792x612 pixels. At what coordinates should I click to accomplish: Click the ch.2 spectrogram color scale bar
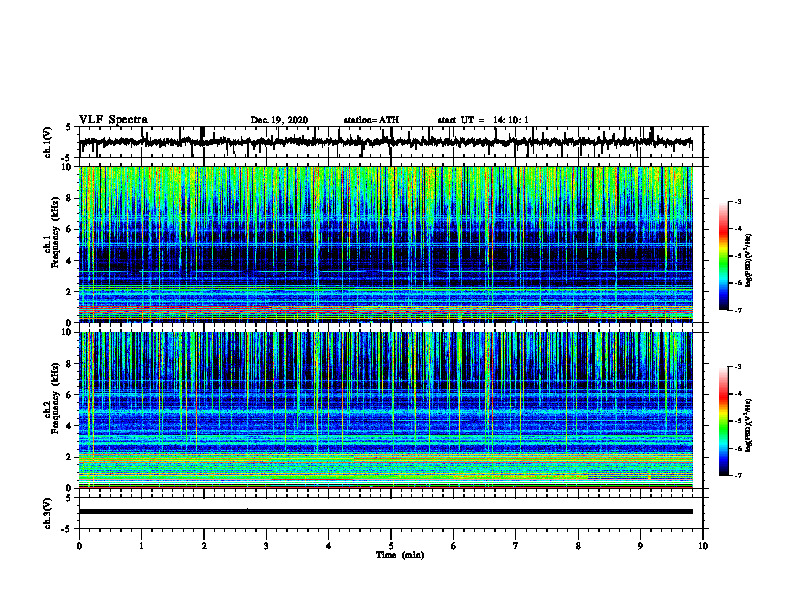point(723,421)
